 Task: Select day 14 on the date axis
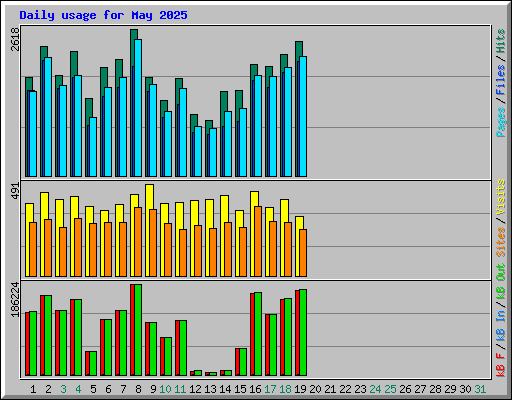pyautogui.click(x=225, y=389)
